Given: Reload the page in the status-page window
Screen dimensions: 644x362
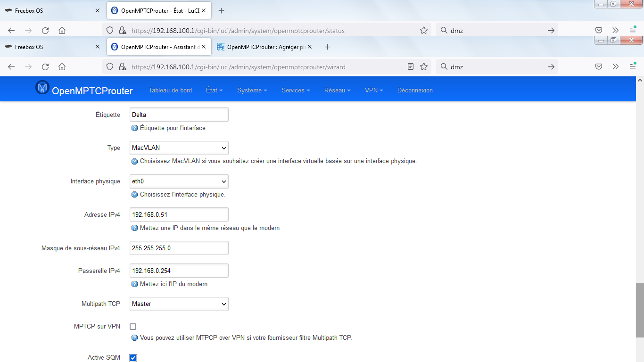Looking at the screenshot, I should 45,31.
